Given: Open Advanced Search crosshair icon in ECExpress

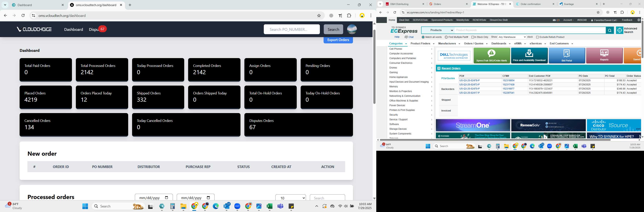Looking at the screenshot, I should tap(620, 30).
